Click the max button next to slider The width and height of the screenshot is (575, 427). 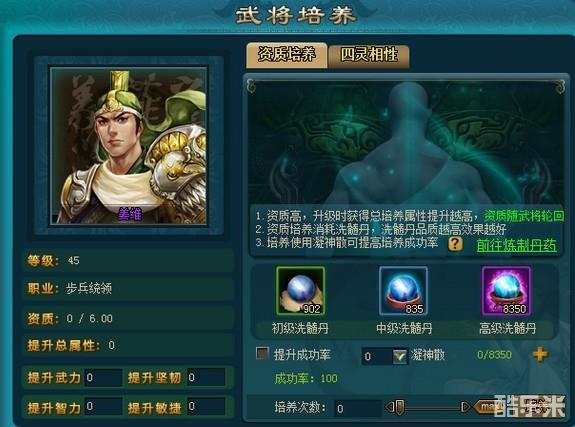[x=484, y=407]
